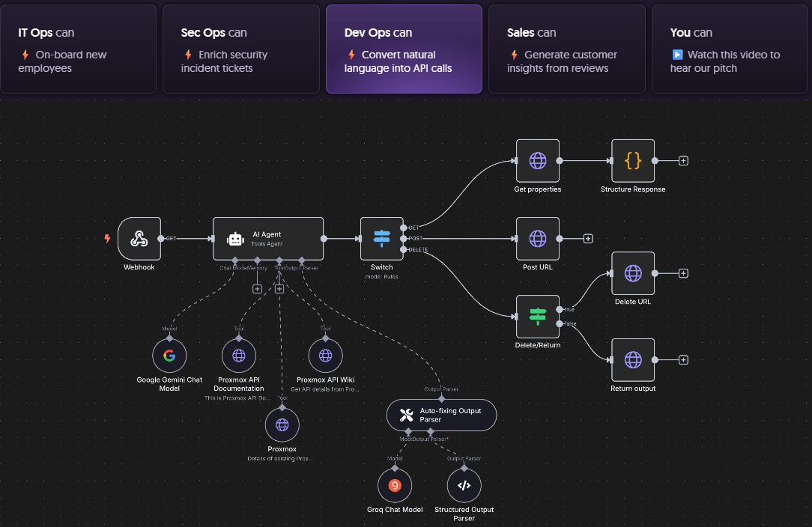Click the AI Agent Chat Model connector diamond
Screen dimensions: 812x527
pyautogui.click(x=235, y=260)
